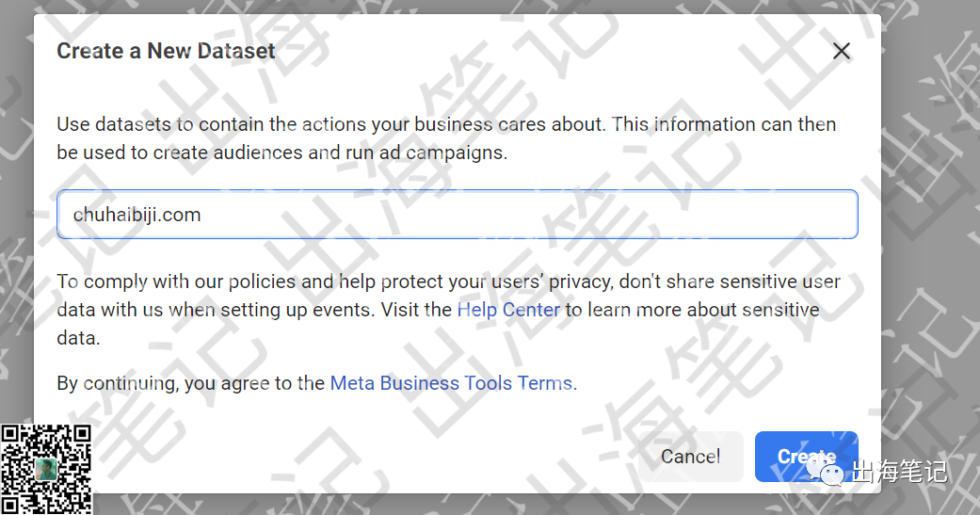Viewport: 980px width, 515px height.
Task: Click the QR code image
Action: [x=45, y=469]
